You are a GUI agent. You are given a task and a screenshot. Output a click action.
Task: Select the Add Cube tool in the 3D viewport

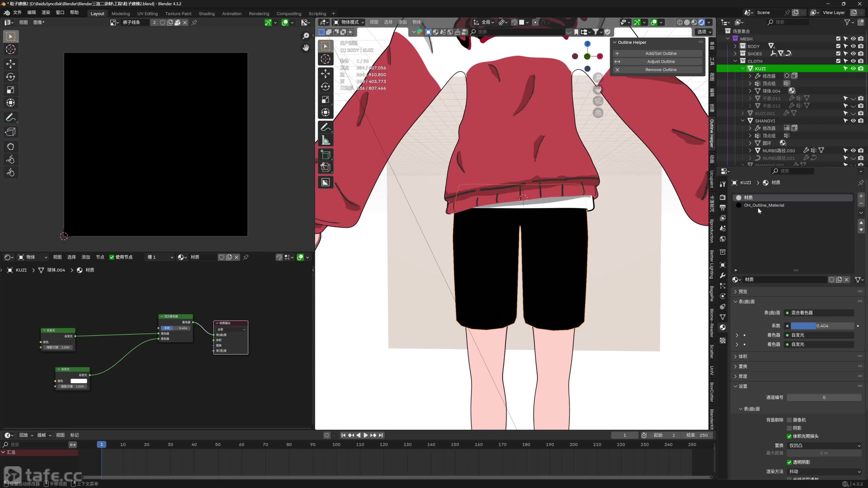325,155
